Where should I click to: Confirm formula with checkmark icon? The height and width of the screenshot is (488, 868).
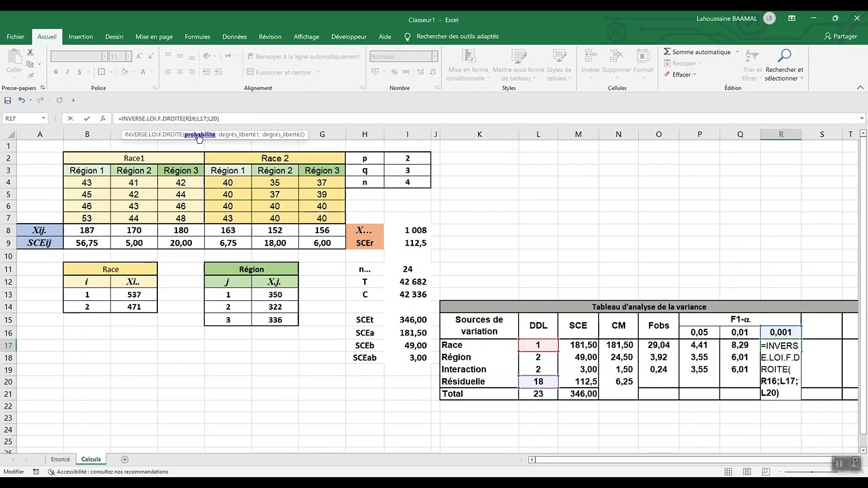pyautogui.click(x=87, y=118)
